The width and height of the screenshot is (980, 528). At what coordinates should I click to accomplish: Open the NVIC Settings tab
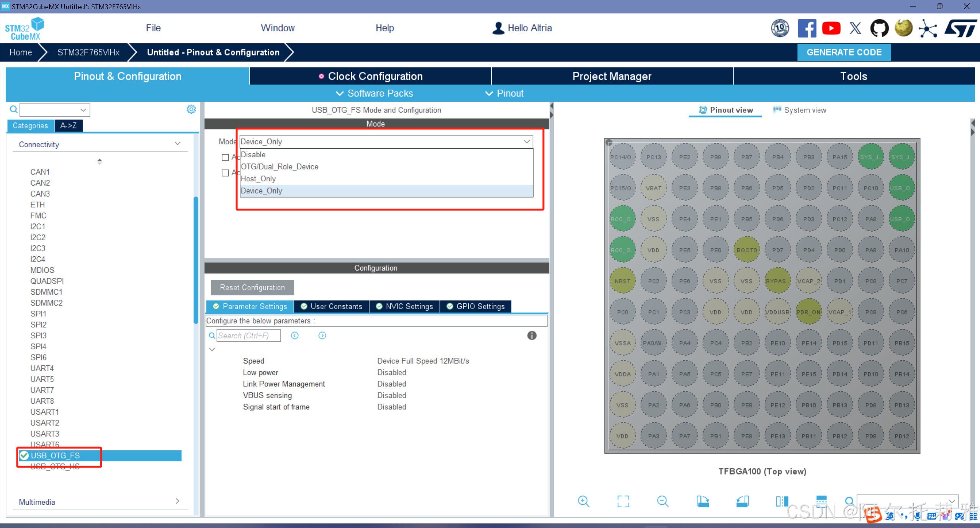click(x=405, y=306)
